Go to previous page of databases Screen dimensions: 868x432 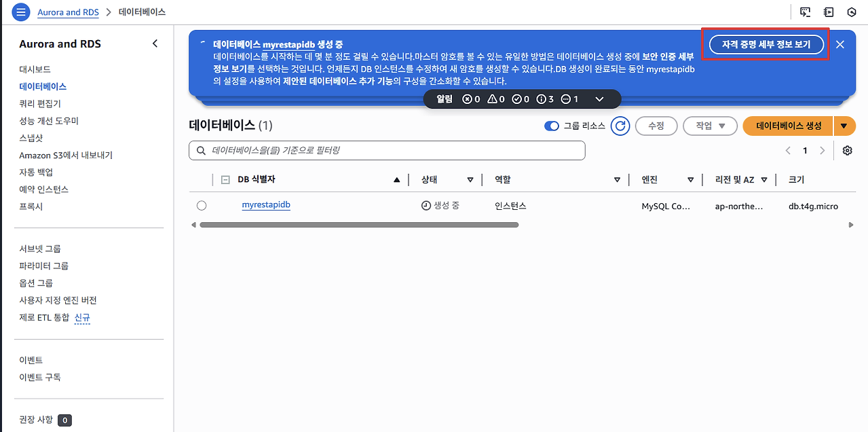(788, 151)
